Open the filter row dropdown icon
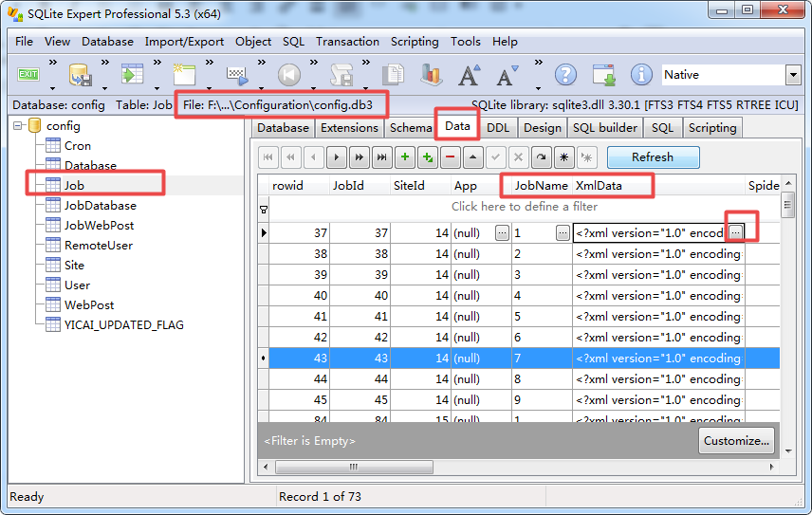This screenshot has width=812, height=515. [264, 208]
